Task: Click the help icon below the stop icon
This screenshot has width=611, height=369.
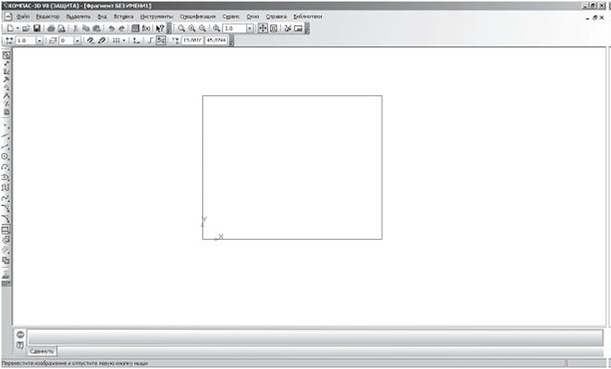Action: 20,345
